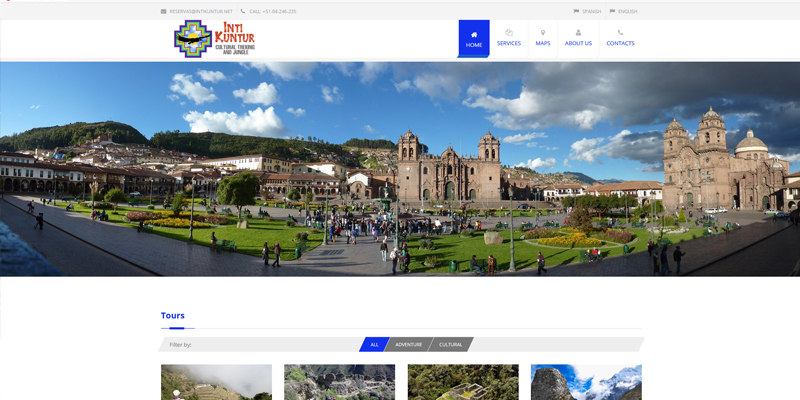Select the Cultural tour filter
The image size is (800, 400).
pyautogui.click(x=450, y=344)
